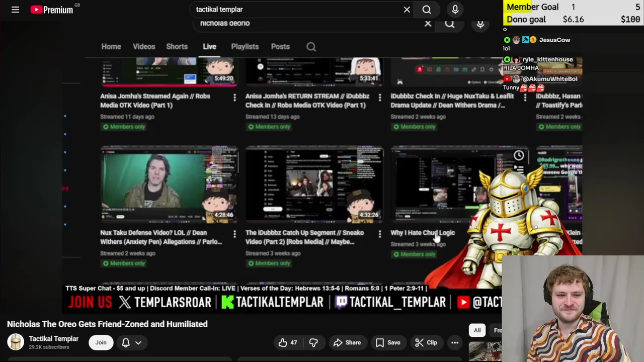Viewport: 644px width, 362px height.
Task: Switch to the Shorts channel tab
Action: [x=177, y=46]
